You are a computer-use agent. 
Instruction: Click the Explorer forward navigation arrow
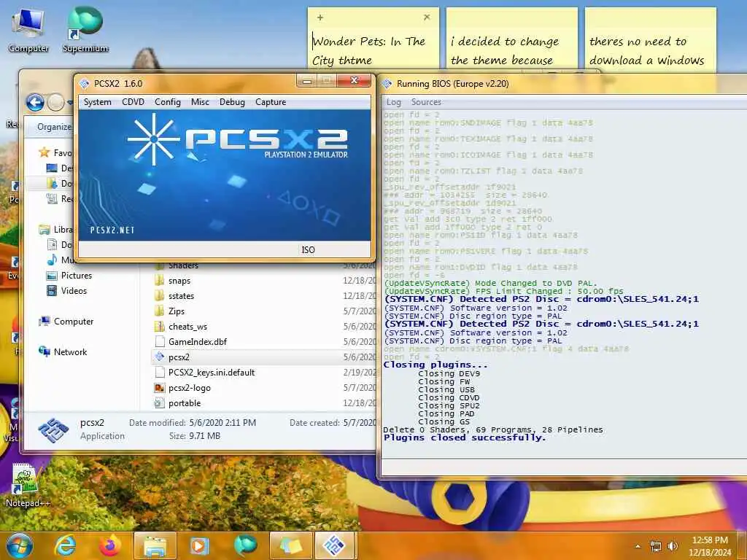[x=55, y=102]
